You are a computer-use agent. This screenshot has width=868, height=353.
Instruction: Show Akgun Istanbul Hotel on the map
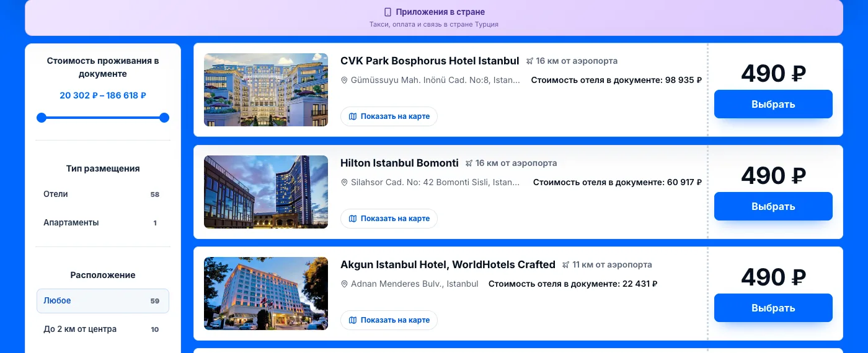point(389,320)
